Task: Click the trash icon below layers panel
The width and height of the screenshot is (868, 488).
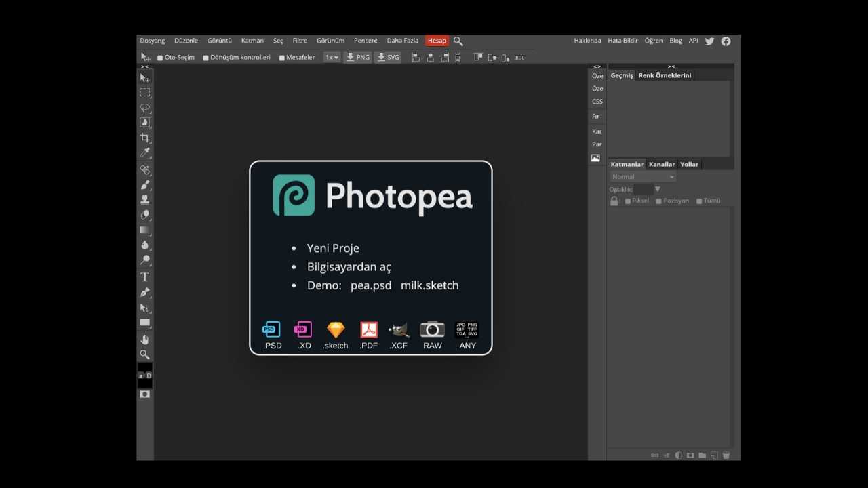Action: tap(726, 455)
